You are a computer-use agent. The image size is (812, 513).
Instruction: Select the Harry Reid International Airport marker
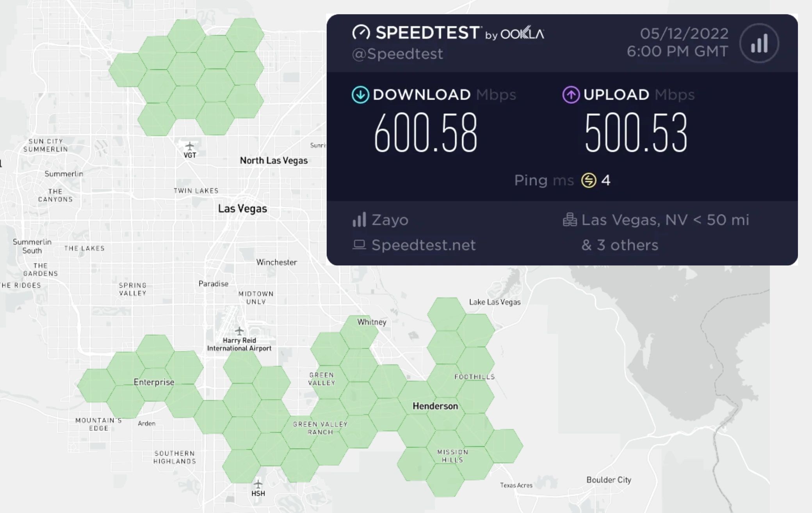pyautogui.click(x=239, y=331)
